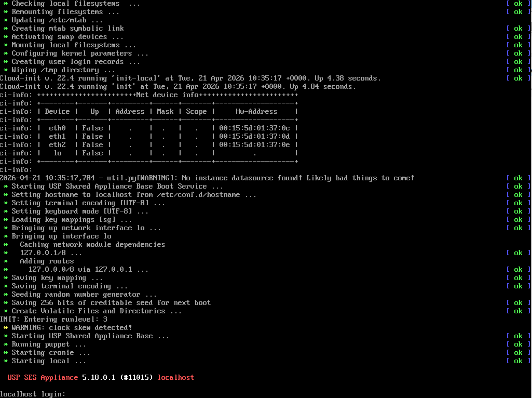Image resolution: width=532 pixels, height=398 pixels.
Task: Click the ok indicator beside Starting local
Action: pyautogui.click(x=517, y=361)
